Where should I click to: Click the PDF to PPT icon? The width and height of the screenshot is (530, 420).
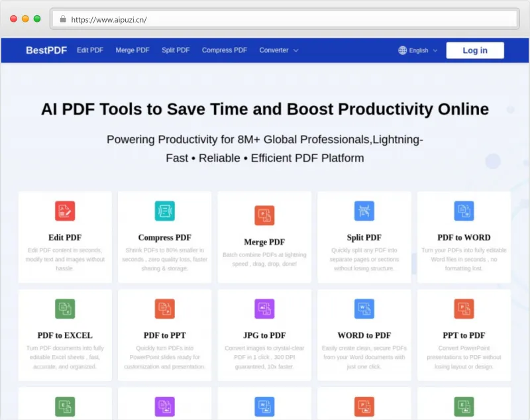(165, 309)
